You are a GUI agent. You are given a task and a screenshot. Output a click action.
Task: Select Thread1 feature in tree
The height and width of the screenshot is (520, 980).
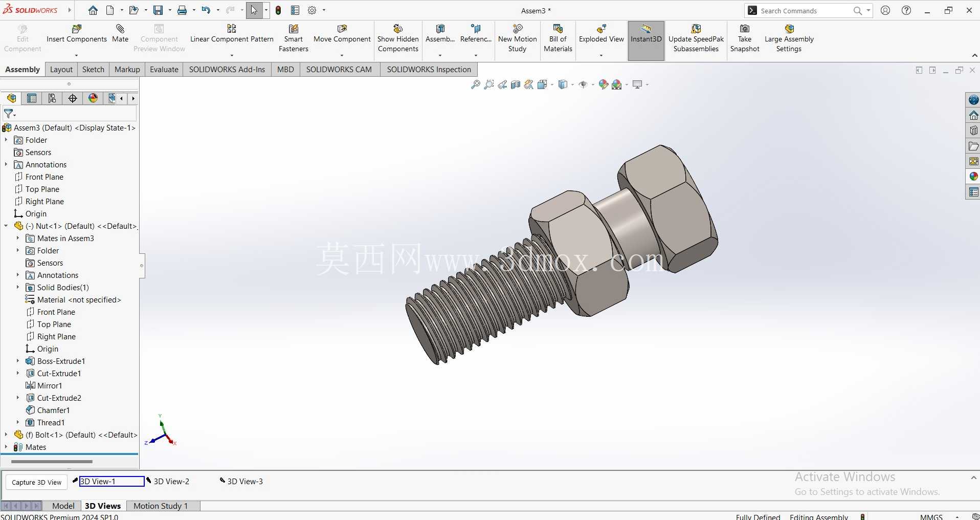point(51,423)
